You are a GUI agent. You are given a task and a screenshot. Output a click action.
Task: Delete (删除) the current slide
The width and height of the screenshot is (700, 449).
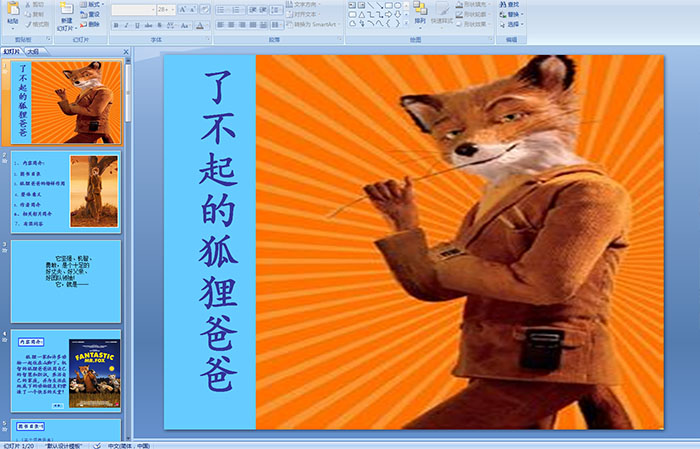coord(90,25)
